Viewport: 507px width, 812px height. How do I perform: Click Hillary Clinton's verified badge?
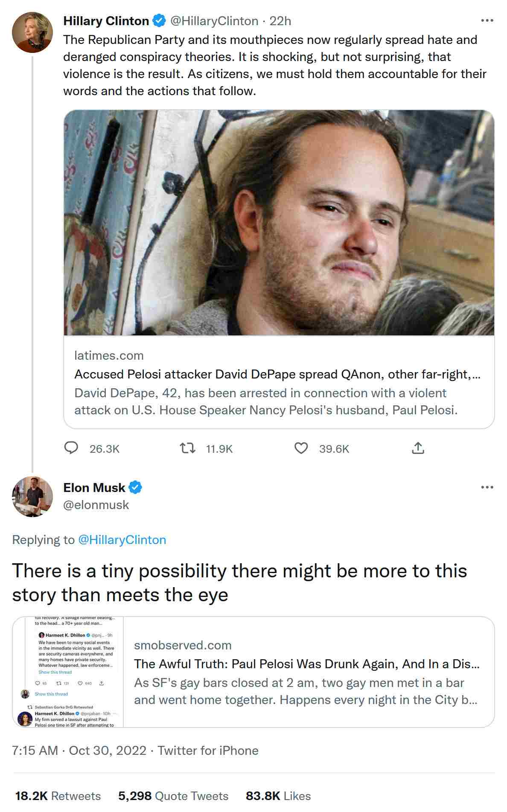(x=160, y=20)
